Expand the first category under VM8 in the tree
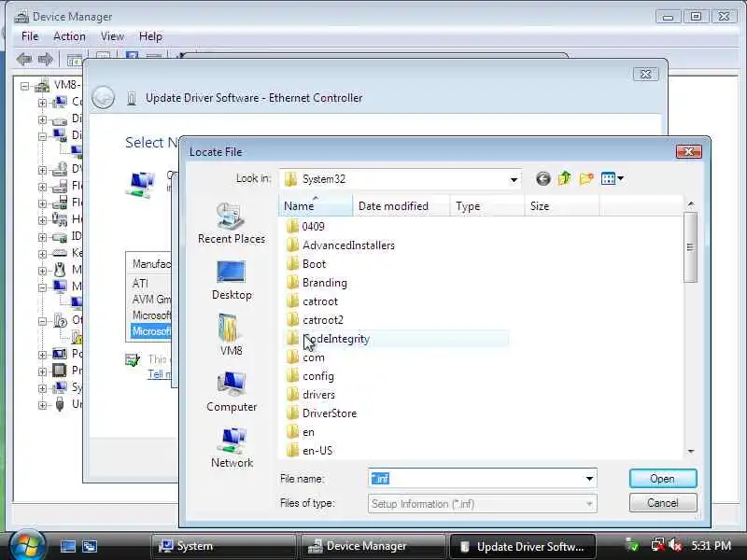Image resolution: width=747 pixels, height=560 pixels. (42, 103)
